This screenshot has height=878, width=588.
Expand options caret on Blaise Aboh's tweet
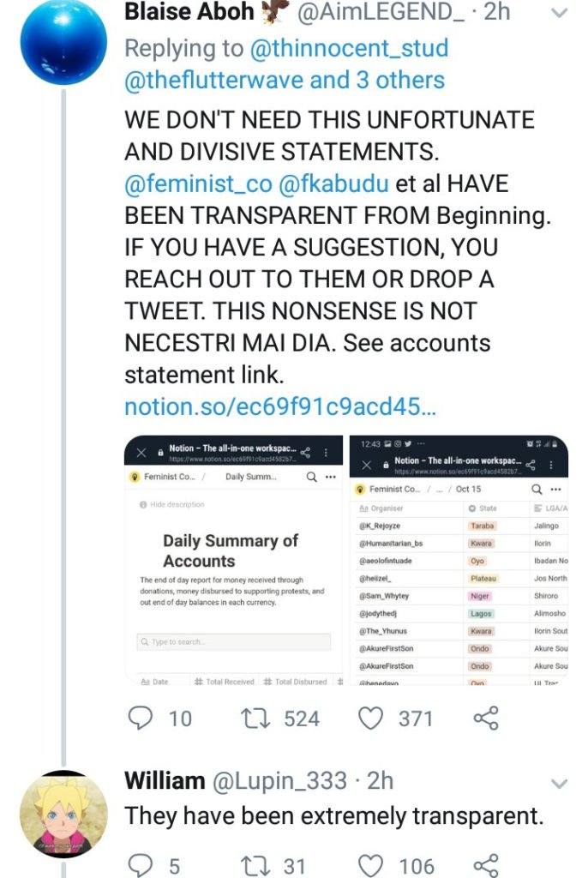pyautogui.click(x=558, y=13)
